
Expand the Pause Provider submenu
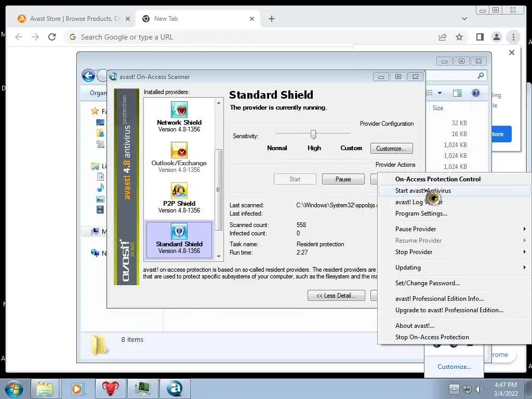(454, 229)
